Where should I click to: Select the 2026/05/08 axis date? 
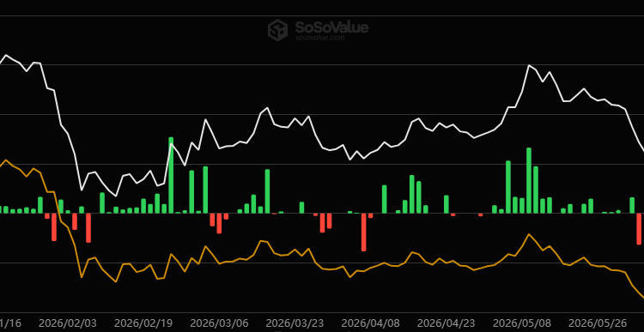521,323
